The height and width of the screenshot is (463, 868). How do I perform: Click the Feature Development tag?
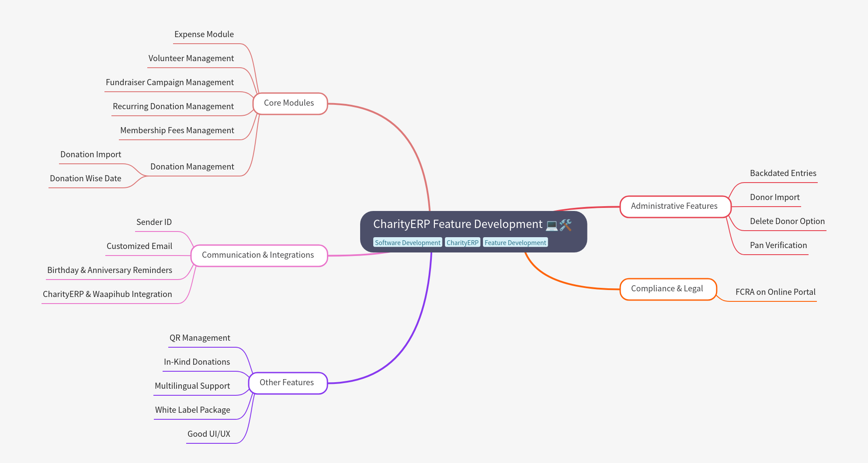point(515,242)
